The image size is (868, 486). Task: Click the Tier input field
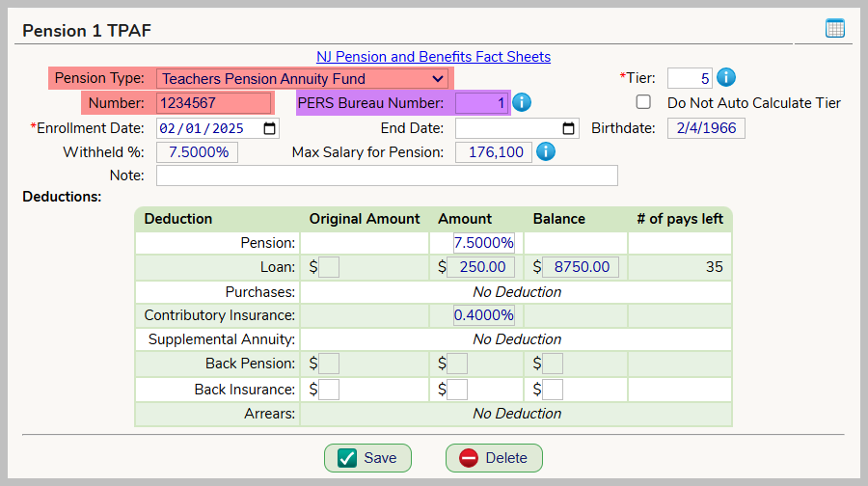point(690,78)
